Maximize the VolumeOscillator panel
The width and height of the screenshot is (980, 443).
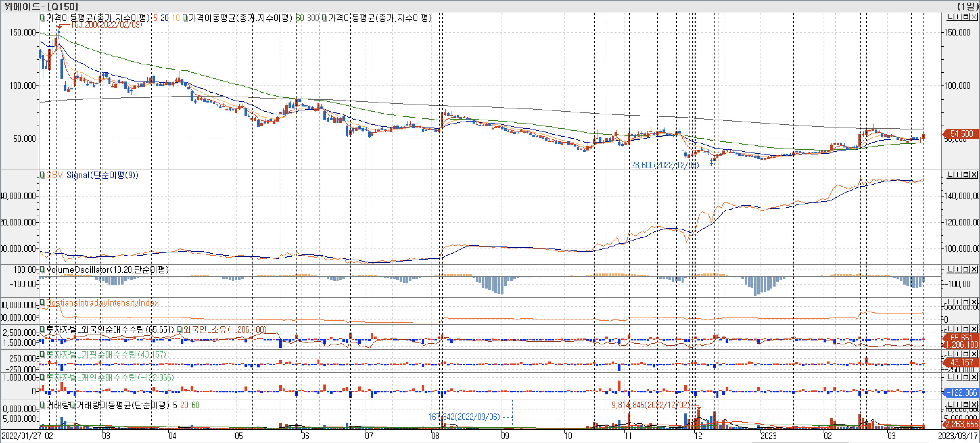point(966,269)
